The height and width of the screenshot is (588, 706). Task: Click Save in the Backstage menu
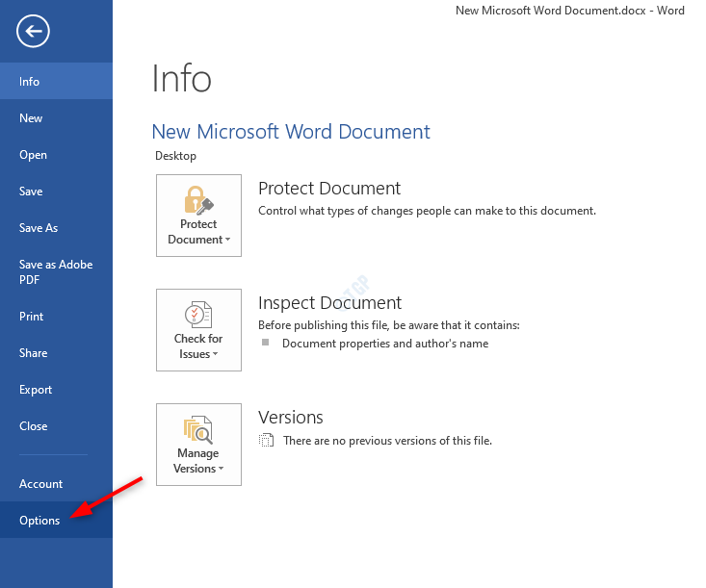56,192
